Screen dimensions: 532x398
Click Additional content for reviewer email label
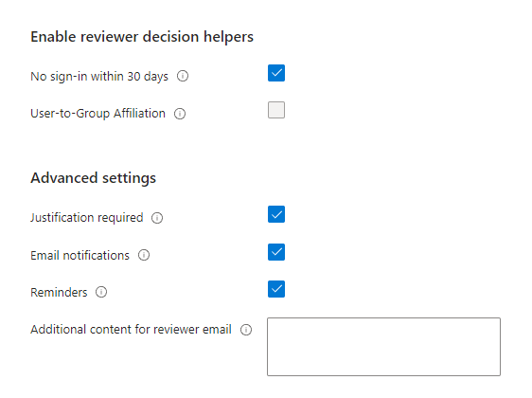(131, 330)
